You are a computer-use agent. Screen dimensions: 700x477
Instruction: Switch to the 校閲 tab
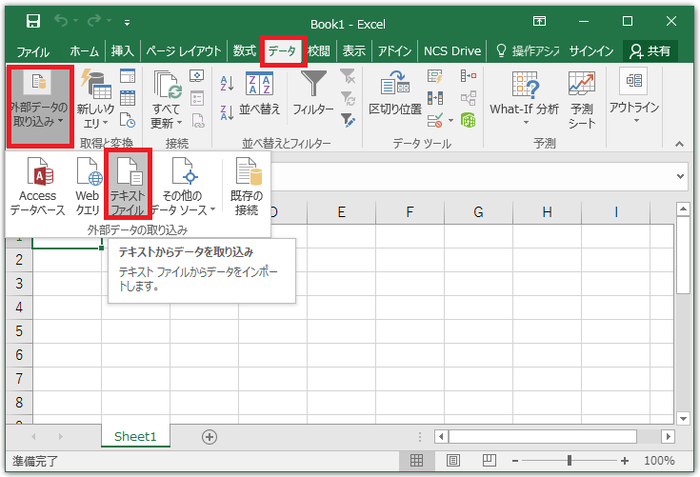click(319, 51)
